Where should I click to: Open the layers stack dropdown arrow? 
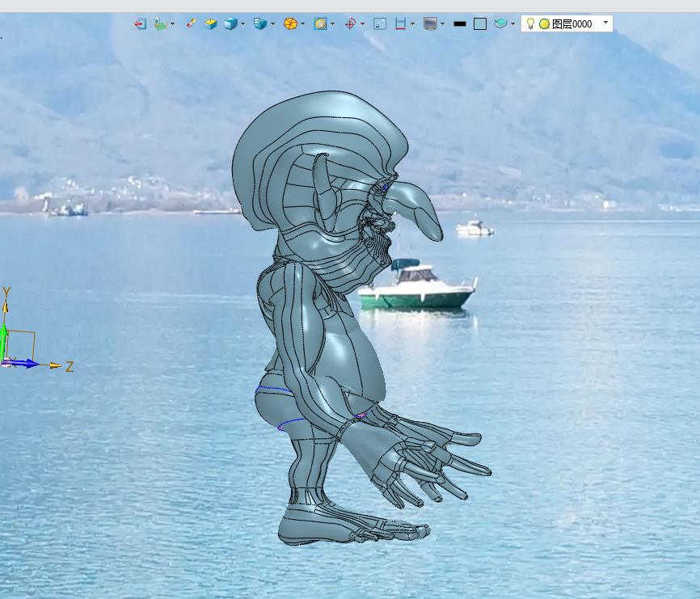512,23
